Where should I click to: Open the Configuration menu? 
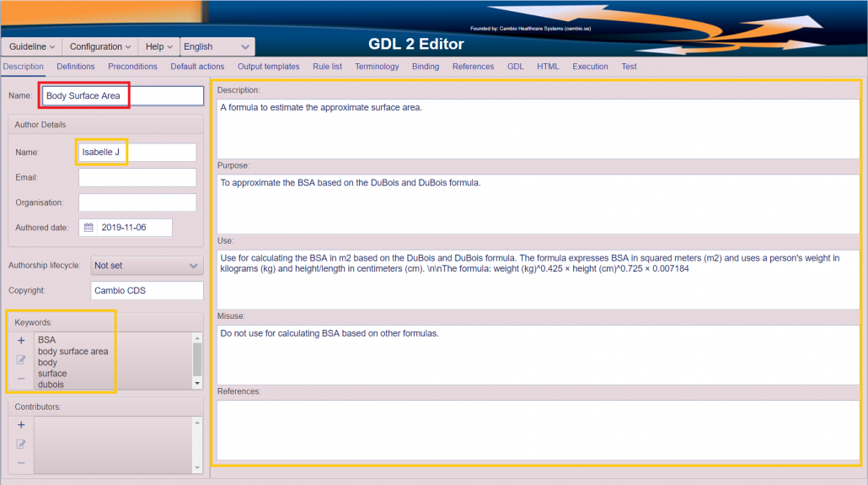point(99,46)
